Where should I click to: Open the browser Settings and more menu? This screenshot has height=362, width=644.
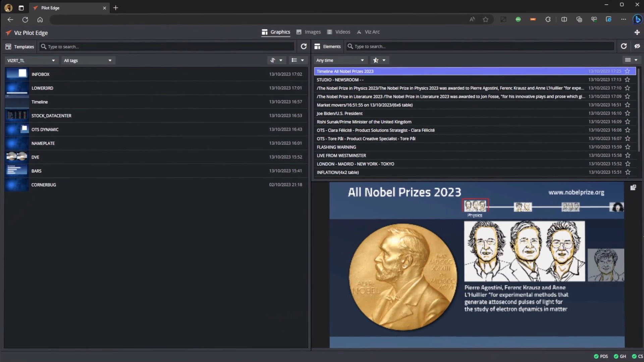(623, 19)
